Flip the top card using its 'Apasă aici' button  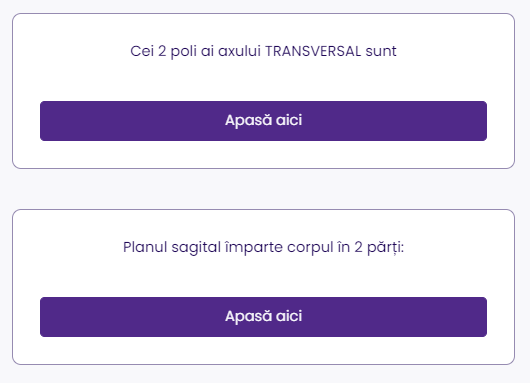click(263, 121)
